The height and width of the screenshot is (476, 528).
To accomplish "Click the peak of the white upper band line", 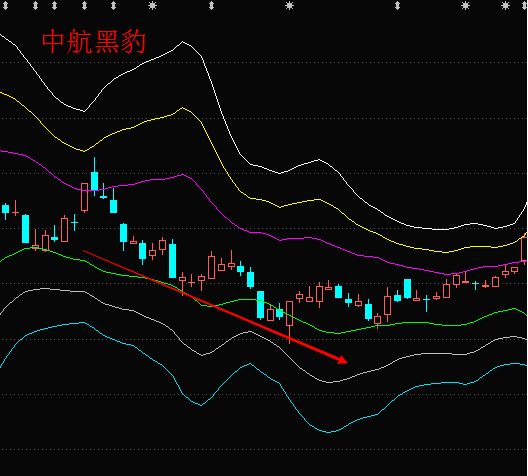I will 183,42.
